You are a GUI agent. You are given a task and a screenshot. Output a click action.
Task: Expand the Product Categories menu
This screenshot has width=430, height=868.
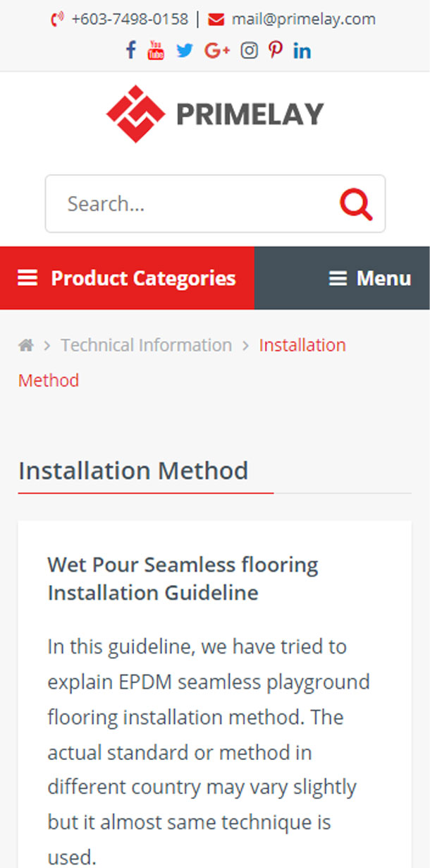[127, 278]
